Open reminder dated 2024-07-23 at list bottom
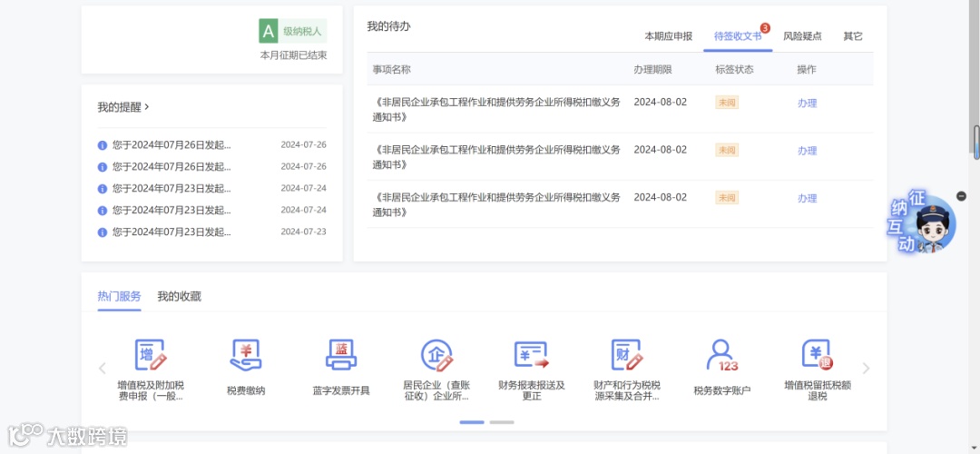Screen dimensions: 980x454 pos(211,232)
